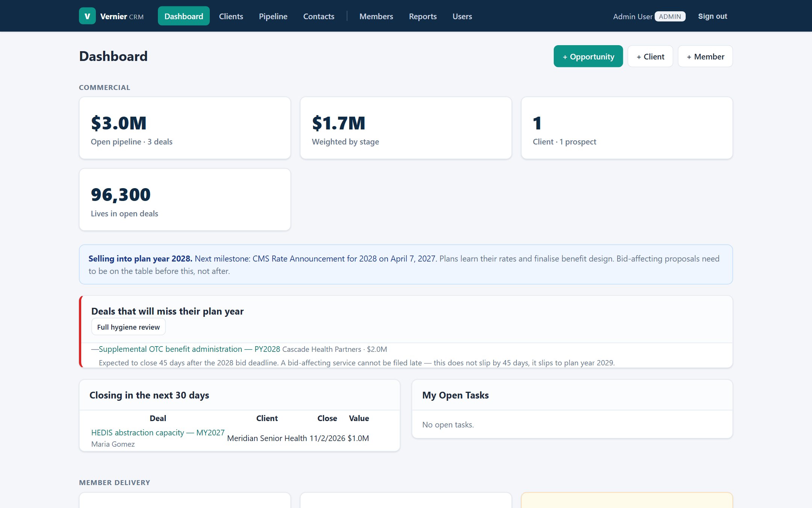Click the Deal column header
This screenshot has width=812, height=508.
(x=158, y=418)
